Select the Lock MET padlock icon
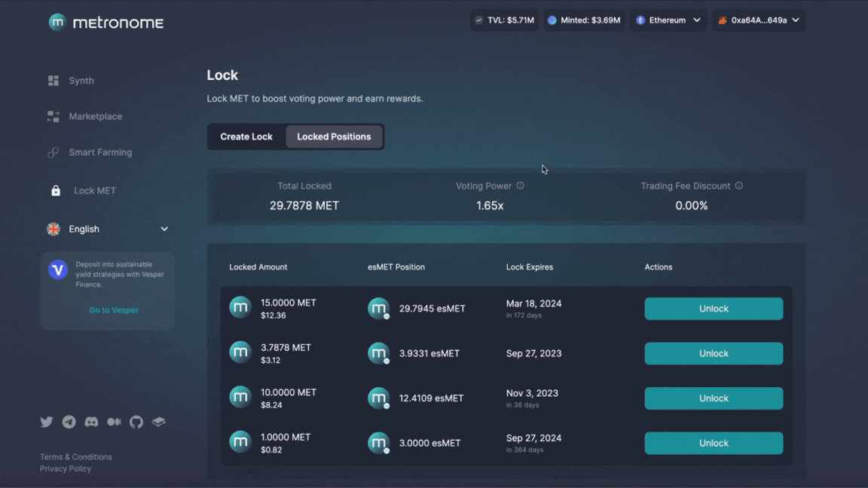This screenshot has width=868, height=488. pyautogui.click(x=56, y=191)
